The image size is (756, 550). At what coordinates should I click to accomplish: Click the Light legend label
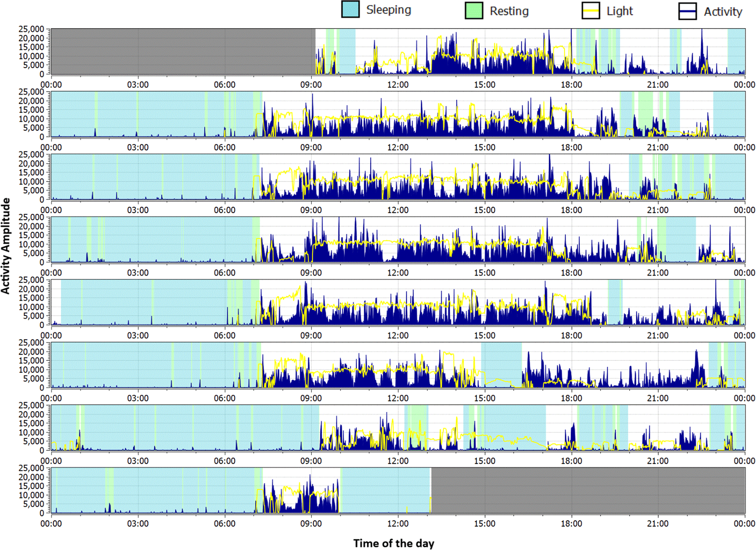tap(619, 11)
